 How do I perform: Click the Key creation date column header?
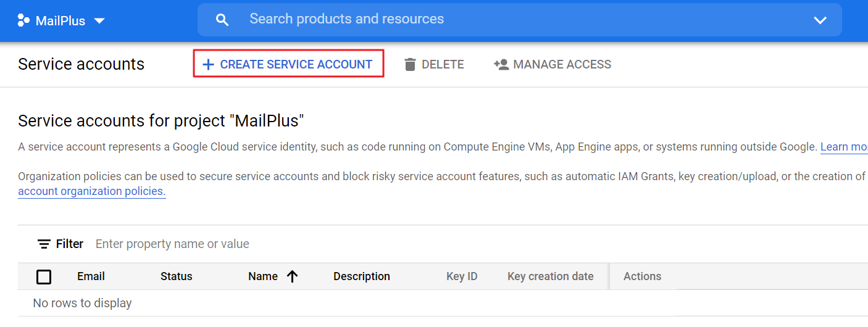coord(551,276)
